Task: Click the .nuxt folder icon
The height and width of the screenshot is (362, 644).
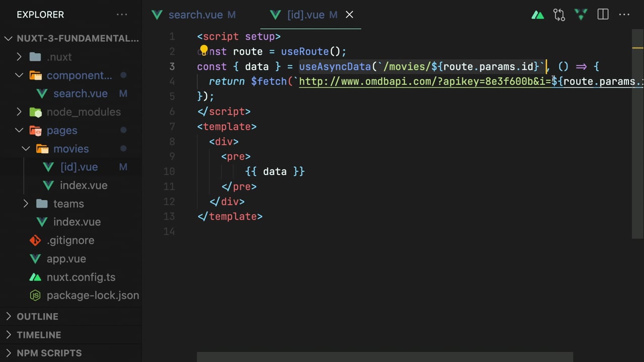Action: tap(35, 57)
